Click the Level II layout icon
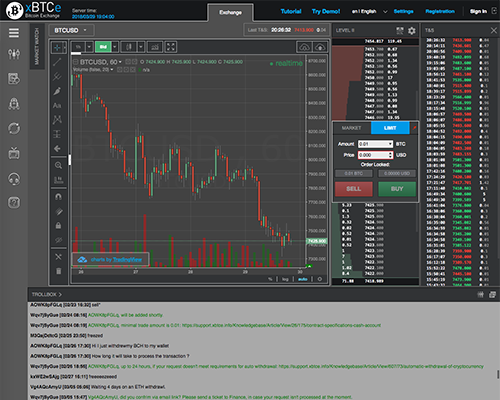 click(400, 31)
